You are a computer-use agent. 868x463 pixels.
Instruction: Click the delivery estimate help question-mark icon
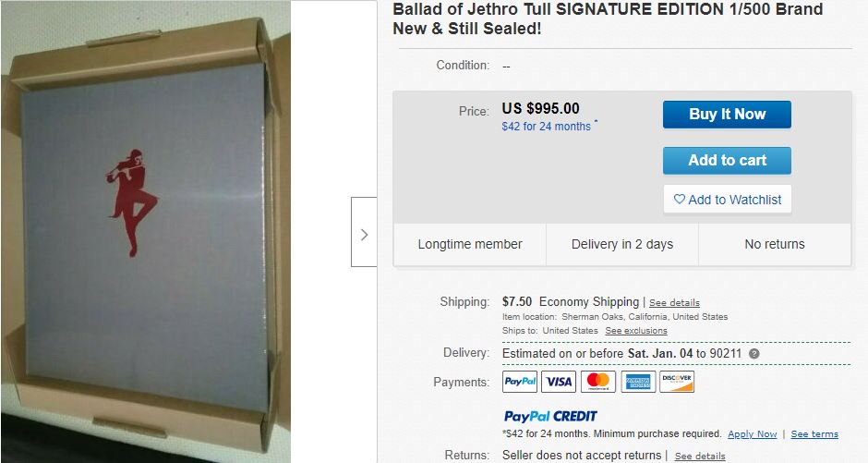(x=754, y=354)
